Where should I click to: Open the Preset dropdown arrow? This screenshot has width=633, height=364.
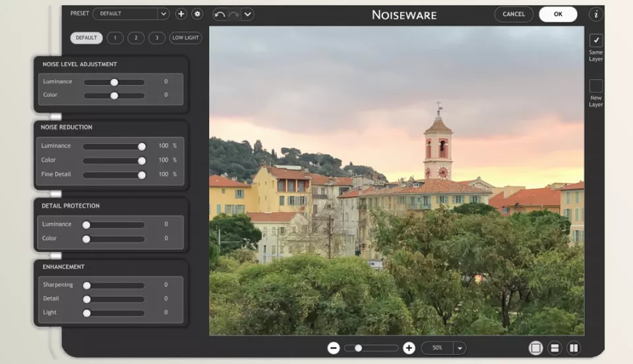(x=164, y=14)
